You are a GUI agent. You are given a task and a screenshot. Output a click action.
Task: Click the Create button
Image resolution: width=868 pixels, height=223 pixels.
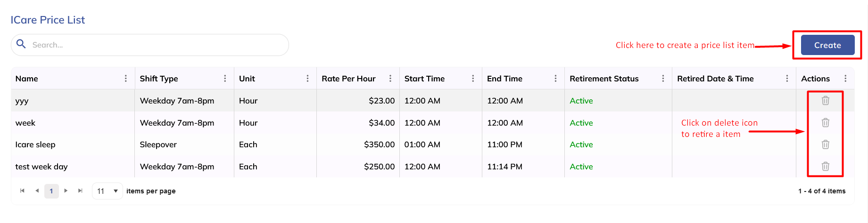[x=827, y=45]
